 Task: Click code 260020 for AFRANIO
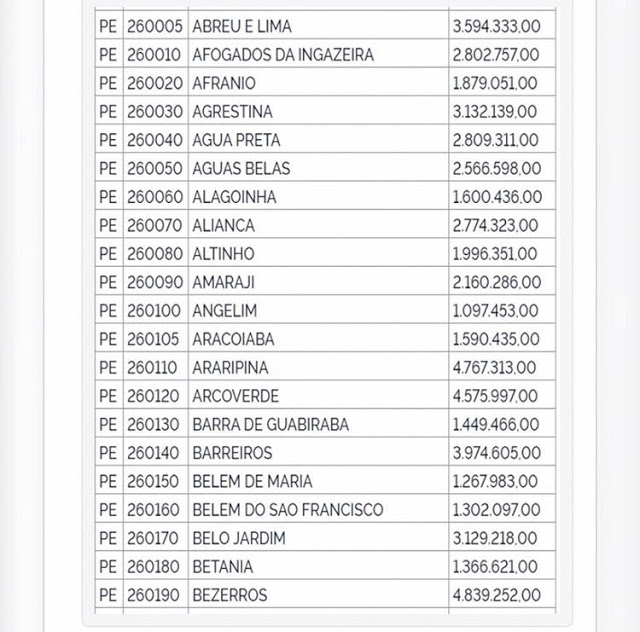[x=154, y=83]
